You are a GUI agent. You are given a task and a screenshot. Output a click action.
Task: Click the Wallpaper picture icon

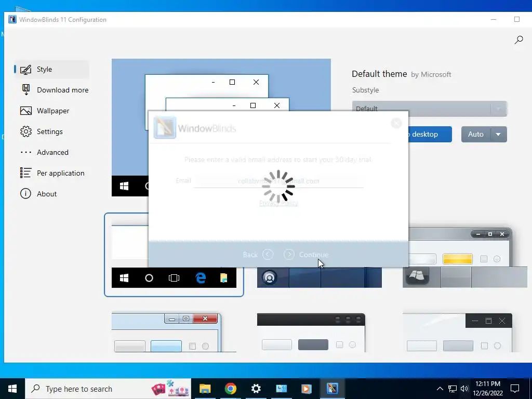26,111
